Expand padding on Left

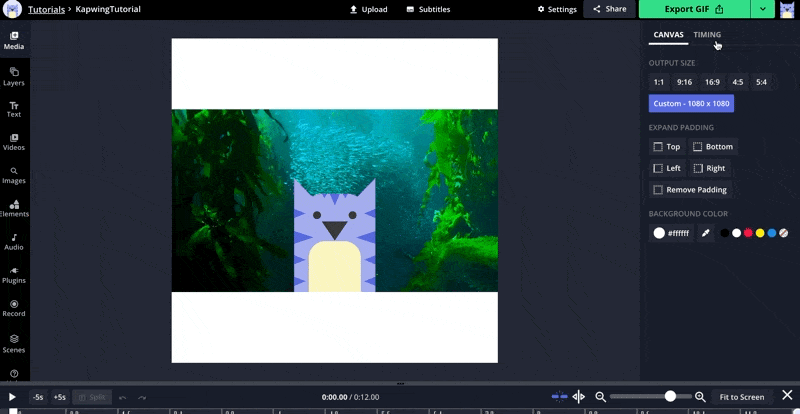(x=667, y=168)
